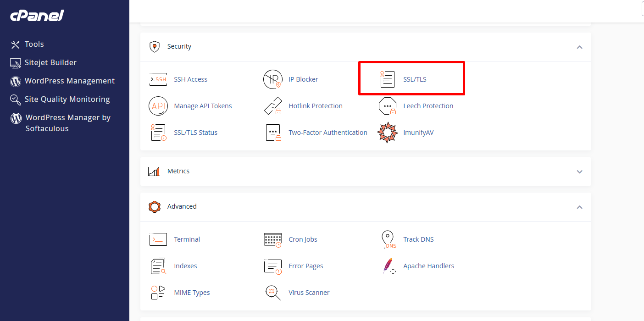Image resolution: width=644 pixels, height=321 pixels.
Task: Select the Hotlink Protection chain icon
Action: click(273, 106)
